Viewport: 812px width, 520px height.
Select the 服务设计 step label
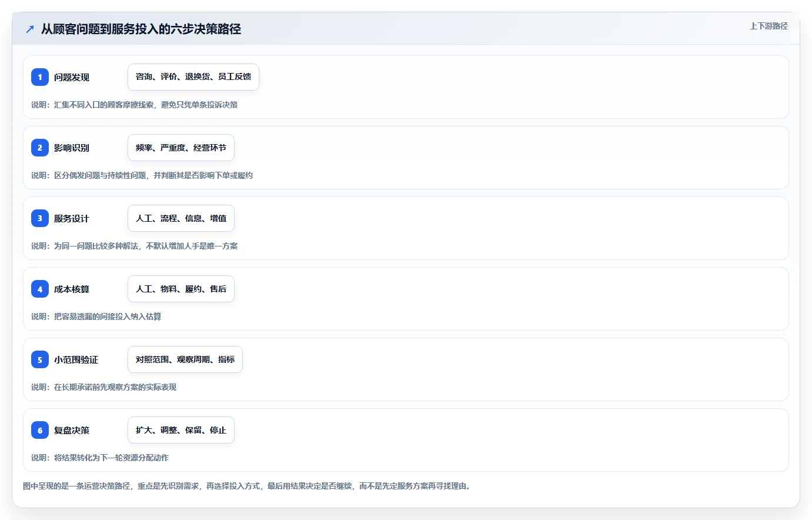(x=72, y=218)
